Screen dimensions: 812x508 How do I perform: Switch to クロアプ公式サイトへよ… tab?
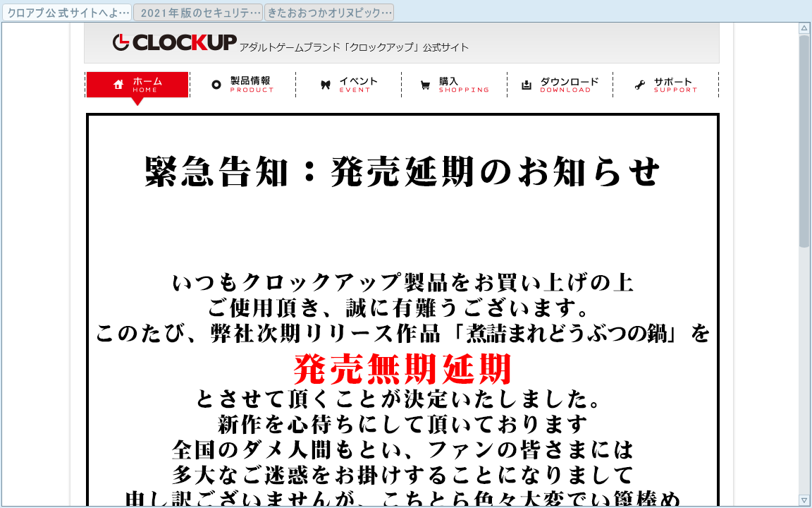[x=68, y=13]
